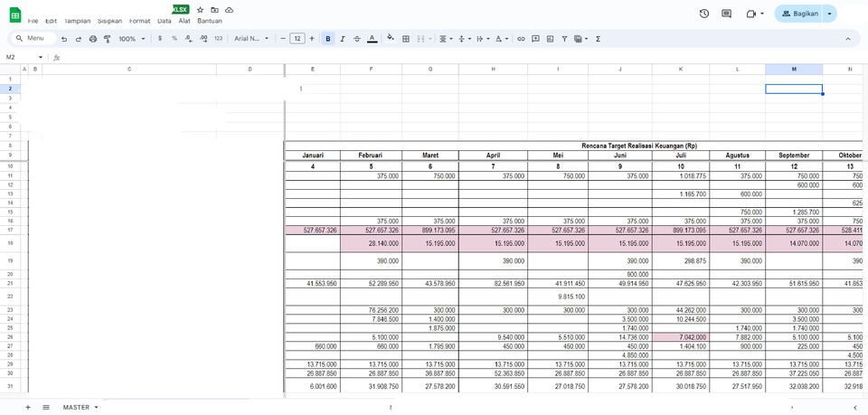Open the comments panel icon
Screen dimensions: 868x415
point(727,14)
